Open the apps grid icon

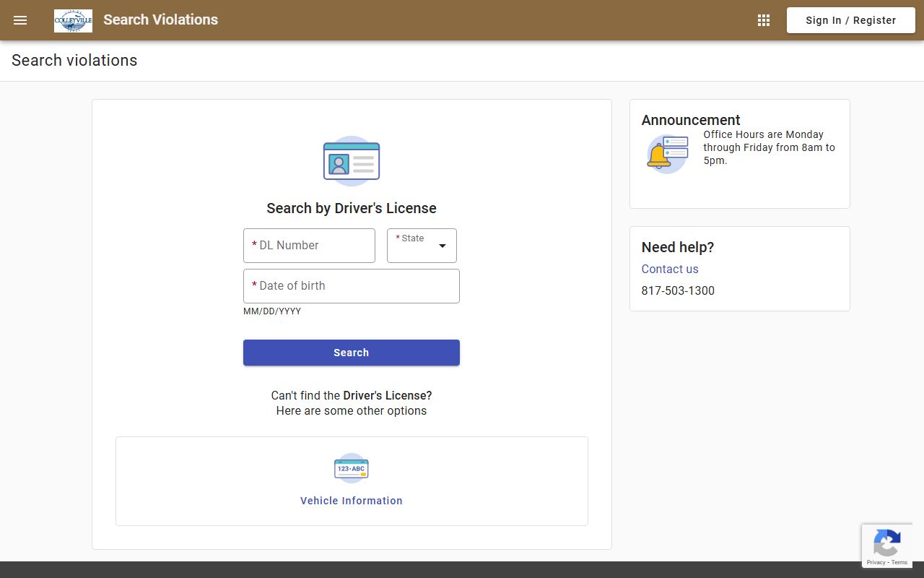coord(764,20)
